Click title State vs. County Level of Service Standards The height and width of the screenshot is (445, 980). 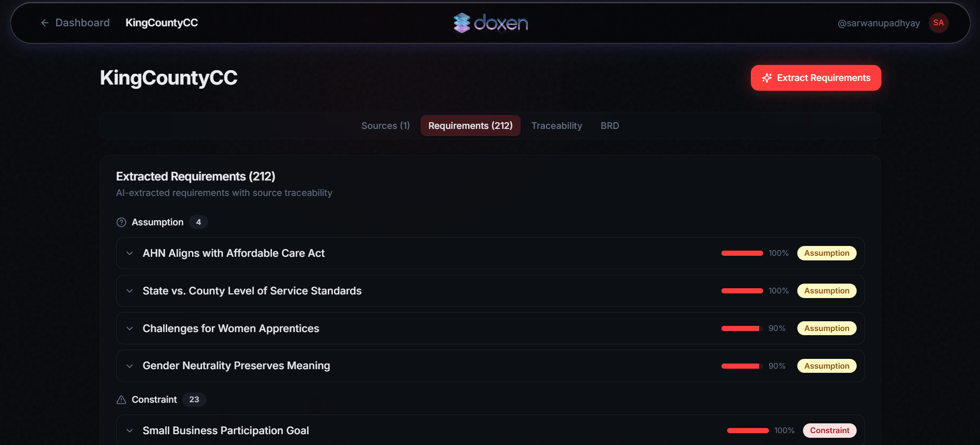[x=252, y=291]
